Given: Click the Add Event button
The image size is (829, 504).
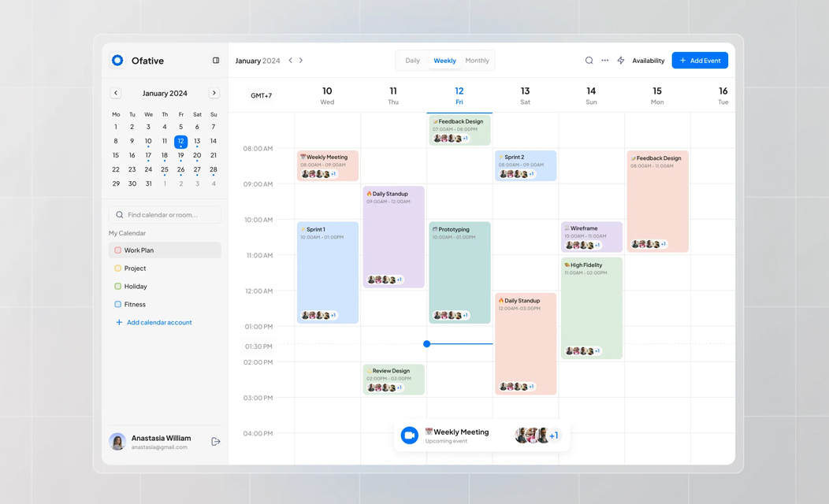Looking at the screenshot, I should (700, 61).
